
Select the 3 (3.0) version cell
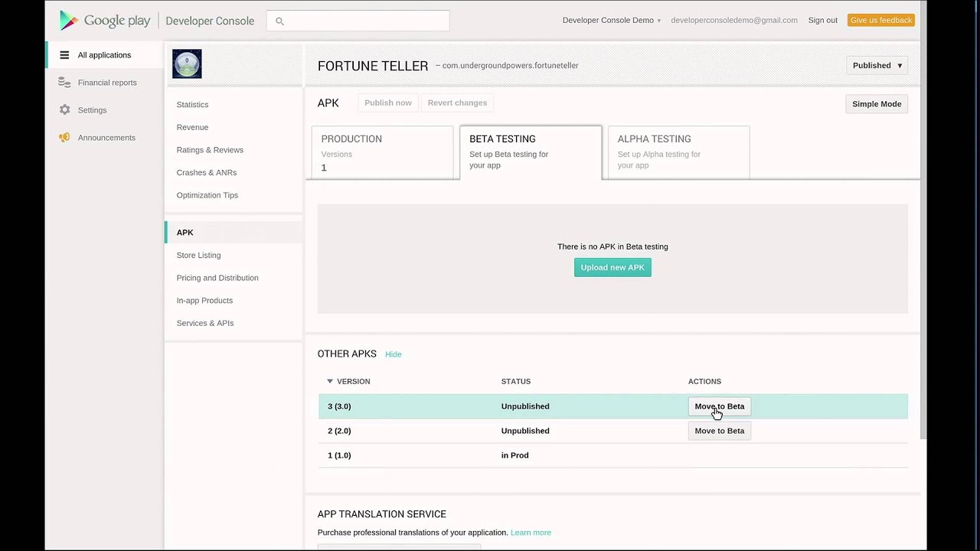[x=339, y=406]
